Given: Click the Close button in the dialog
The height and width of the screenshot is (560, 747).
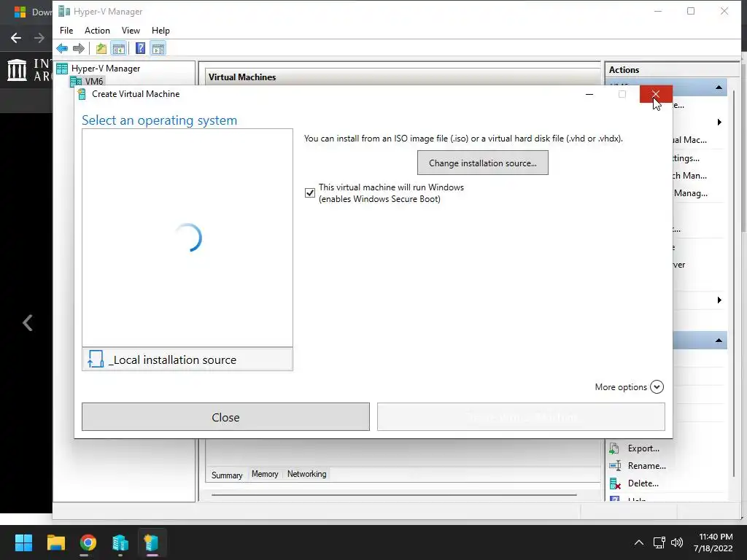Looking at the screenshot, I should click(x=225, y=417).
